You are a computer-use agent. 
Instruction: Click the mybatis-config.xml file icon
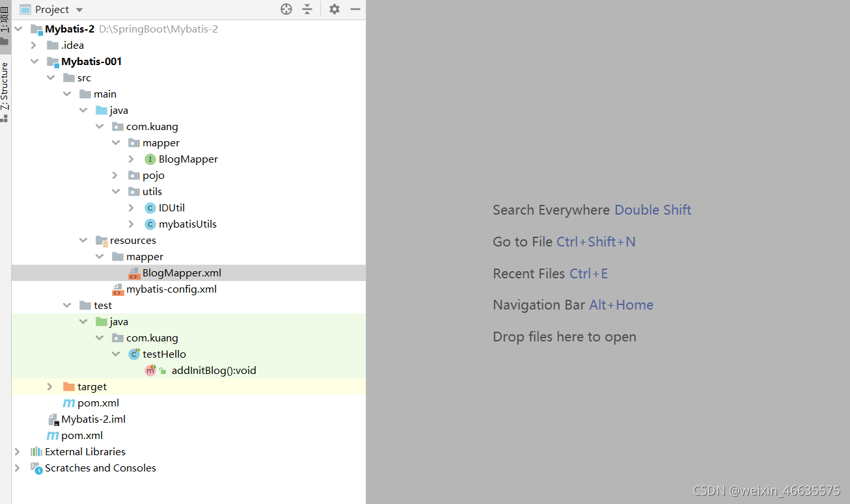[118, 289]
